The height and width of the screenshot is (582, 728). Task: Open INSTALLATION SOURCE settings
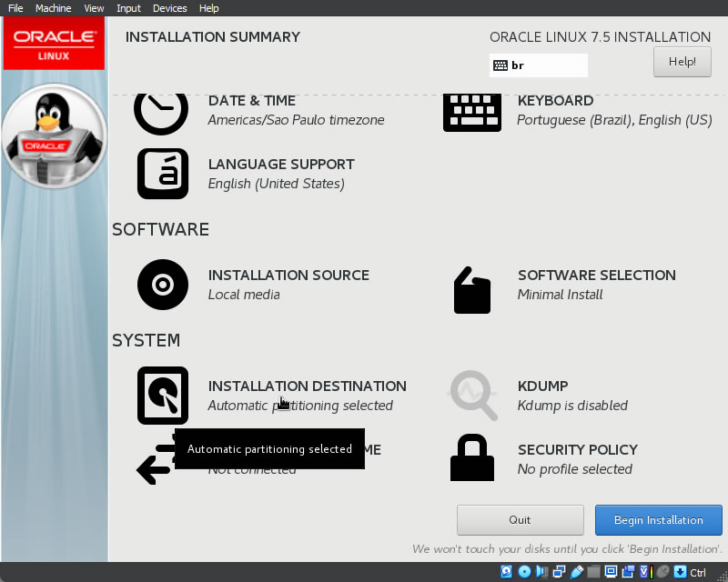tap(288, 276)
